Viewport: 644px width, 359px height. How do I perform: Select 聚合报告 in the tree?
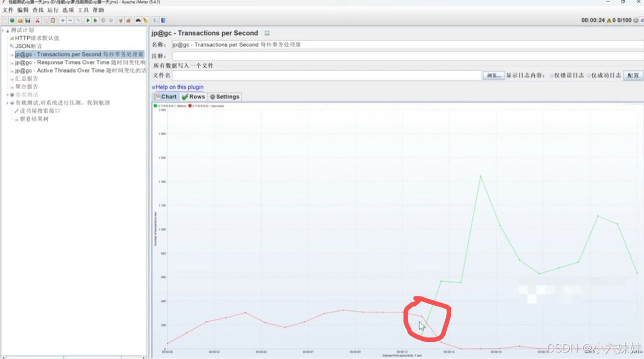click(x=27, y=86)
